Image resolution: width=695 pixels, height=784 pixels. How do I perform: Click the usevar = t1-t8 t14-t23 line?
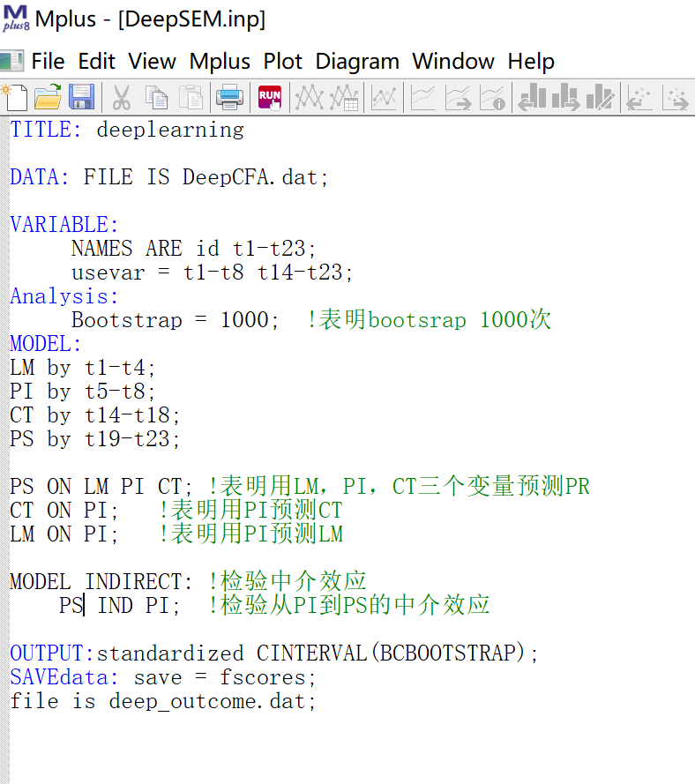coord(212,273)
